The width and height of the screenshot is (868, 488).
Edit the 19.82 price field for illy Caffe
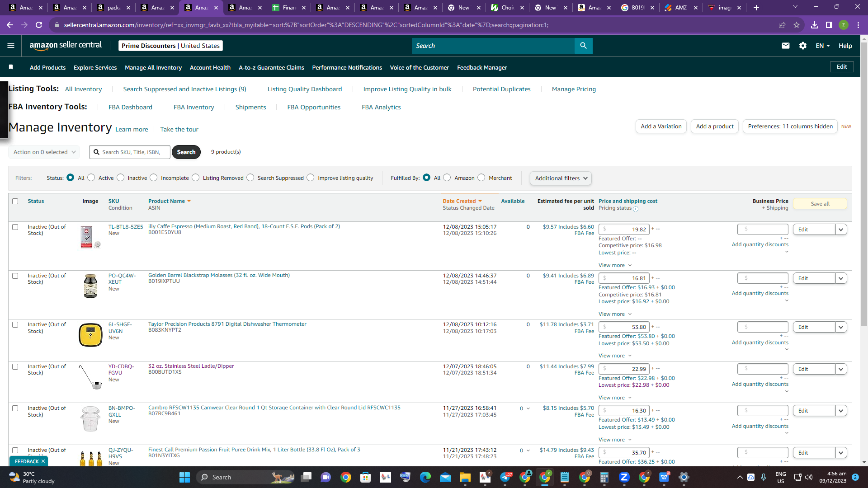(624, 230)
